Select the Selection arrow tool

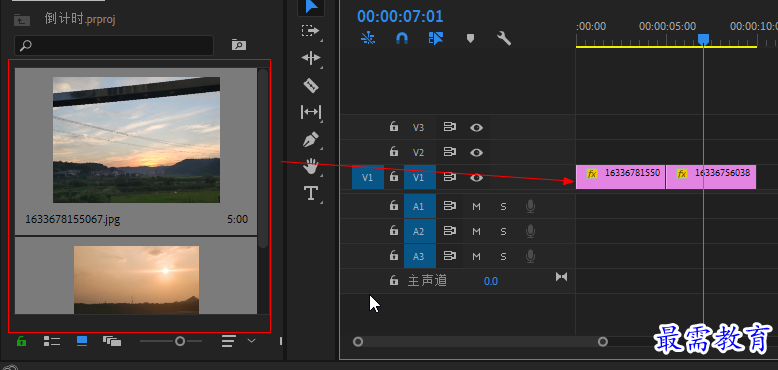pos(311,6)
